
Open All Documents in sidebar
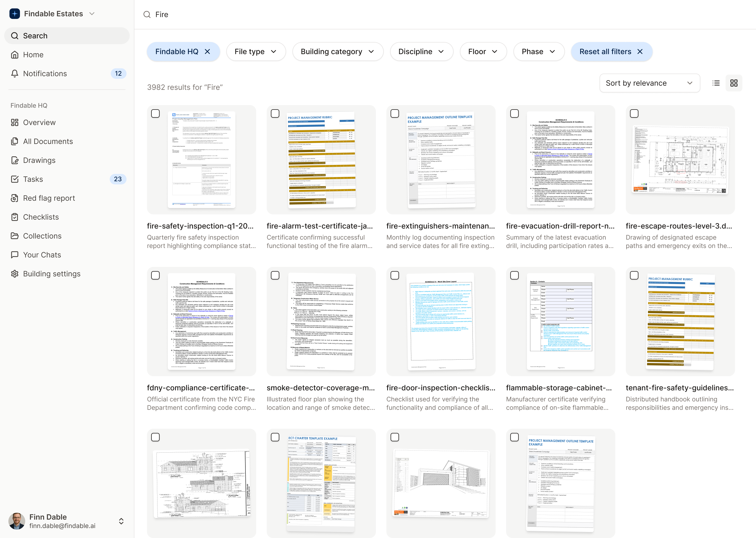(x=67, y=141)
